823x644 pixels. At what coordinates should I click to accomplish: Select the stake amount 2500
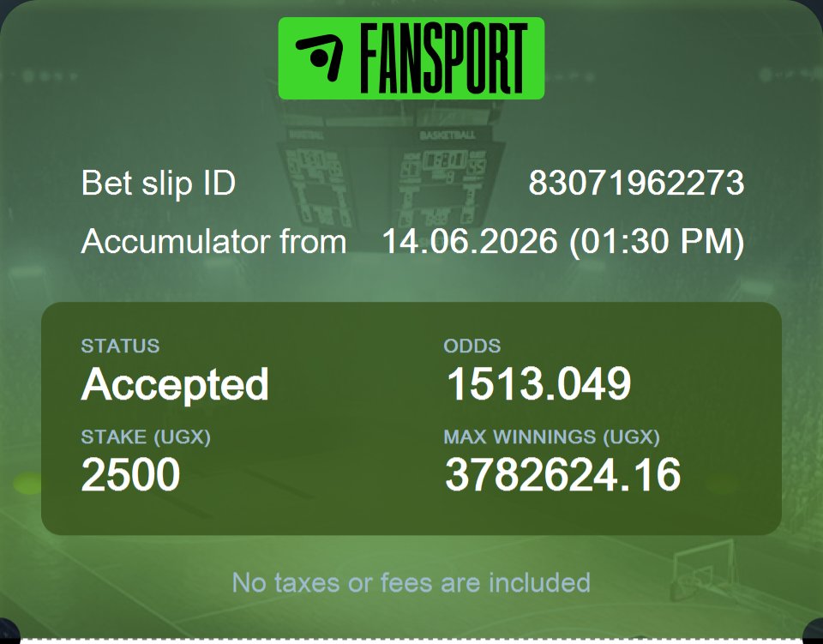tap(130, 474)
